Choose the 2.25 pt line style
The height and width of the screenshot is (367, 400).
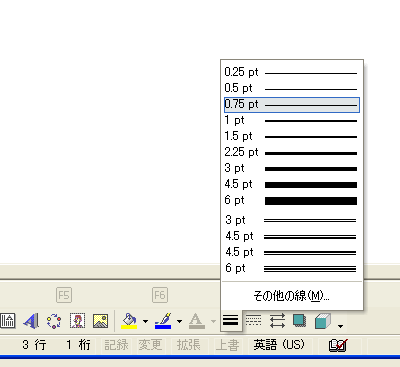292,153
